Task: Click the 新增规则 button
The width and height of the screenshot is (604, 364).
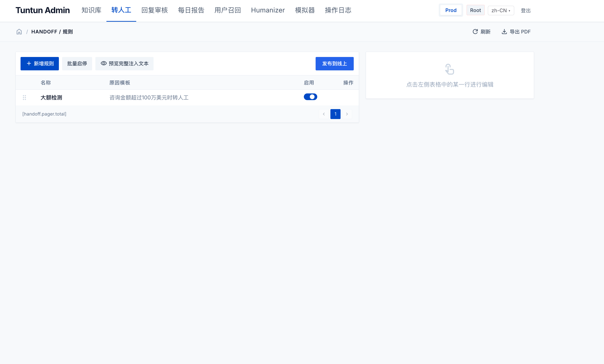Action: [x=40, y=64]
